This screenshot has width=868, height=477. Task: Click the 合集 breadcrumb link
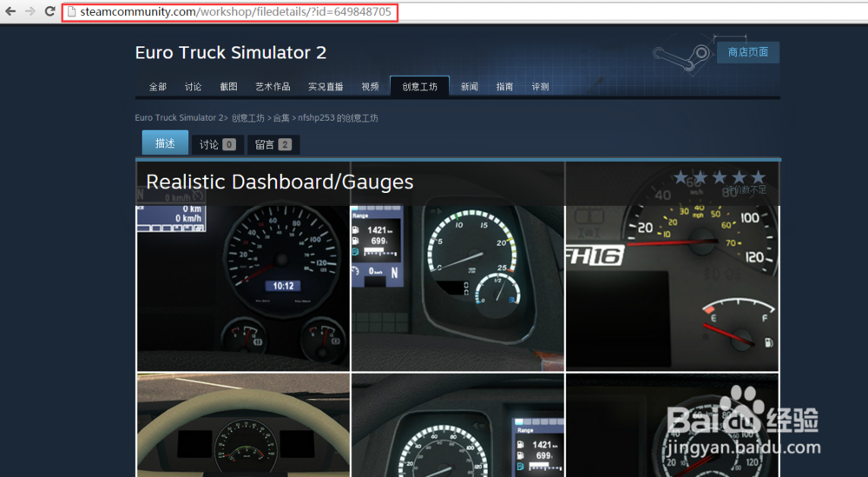(x=281, y=117)
